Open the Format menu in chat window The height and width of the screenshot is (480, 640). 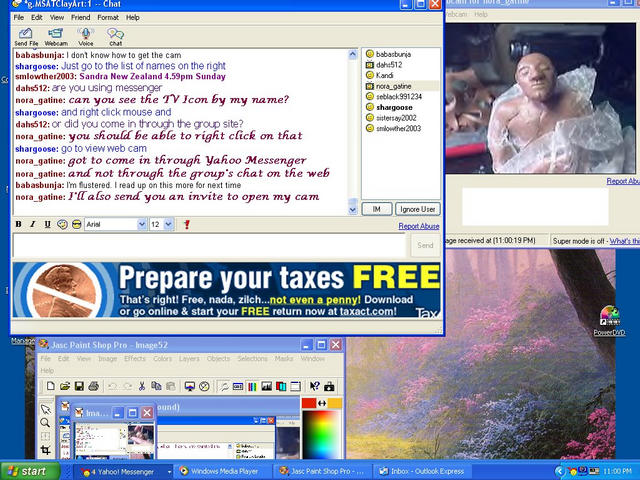108,18
